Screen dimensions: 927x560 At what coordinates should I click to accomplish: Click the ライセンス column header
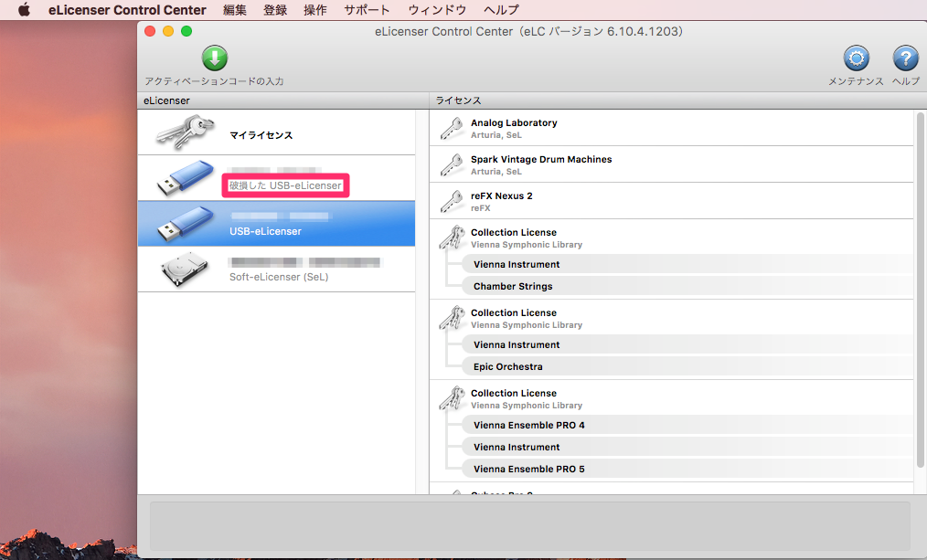677,100
